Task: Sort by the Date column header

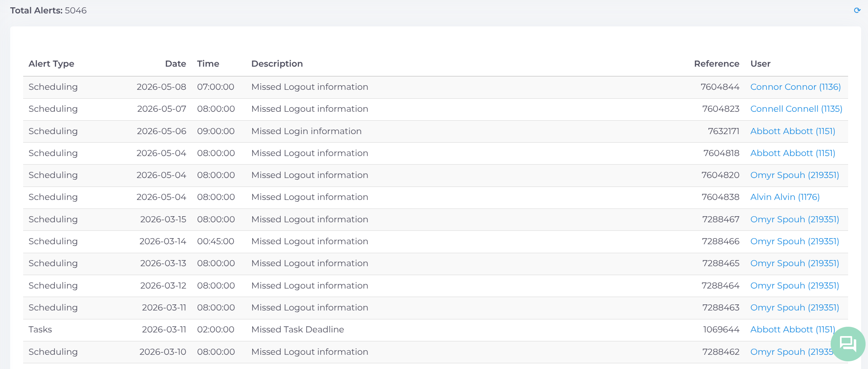Action: (175, 64)
